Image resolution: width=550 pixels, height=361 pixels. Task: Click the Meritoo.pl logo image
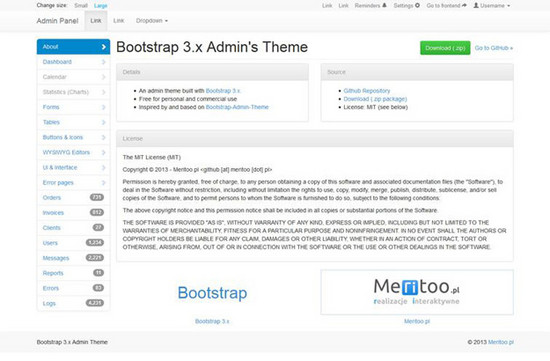click(x=417, y=292)
